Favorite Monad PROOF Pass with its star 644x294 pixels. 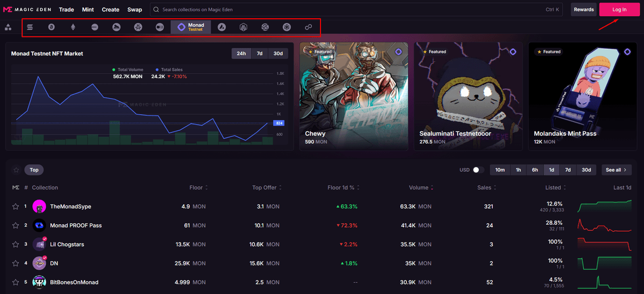point(16,225)
